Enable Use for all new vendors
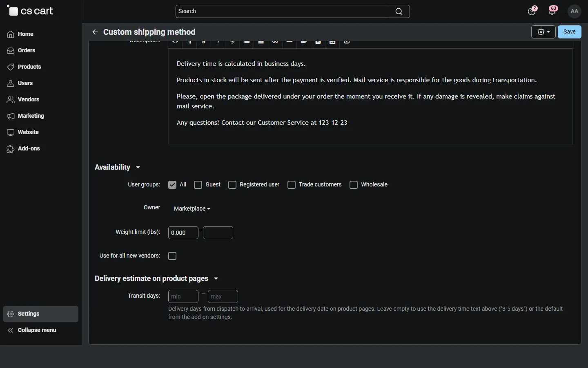The image size is (588, 368). [173, 256]
